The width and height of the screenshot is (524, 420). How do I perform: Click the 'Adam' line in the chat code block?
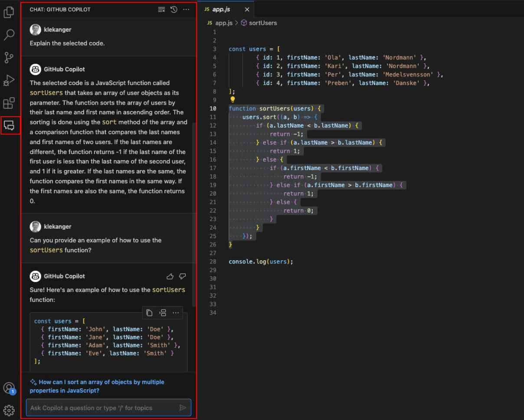(x=111, y=345)
